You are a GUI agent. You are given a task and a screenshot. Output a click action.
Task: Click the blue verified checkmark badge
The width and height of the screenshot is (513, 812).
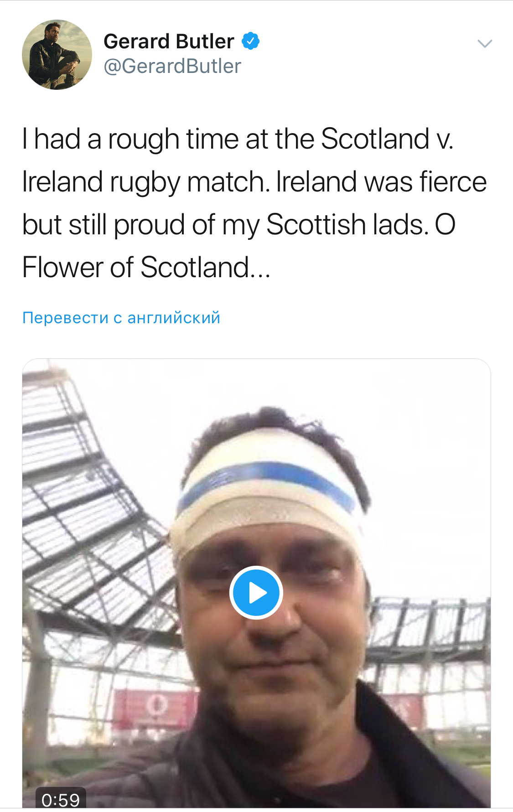pos(250,41)
